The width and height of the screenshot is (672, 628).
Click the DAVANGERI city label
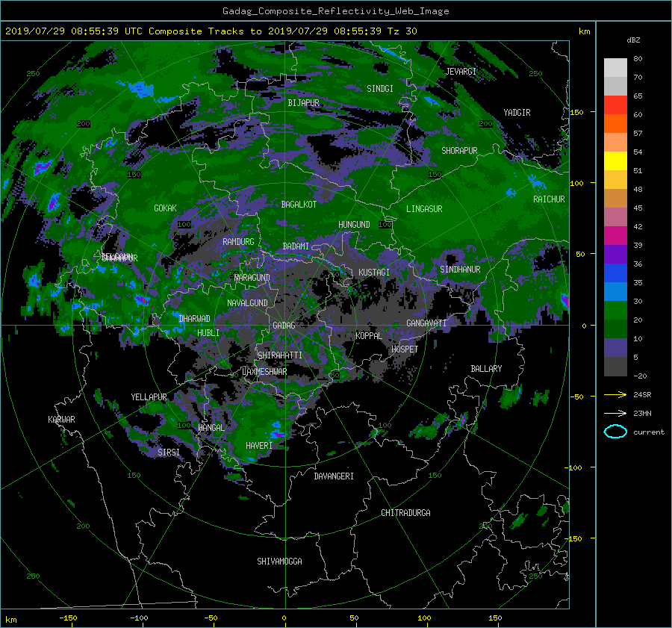pyautogui.click(x=334, y=476)
